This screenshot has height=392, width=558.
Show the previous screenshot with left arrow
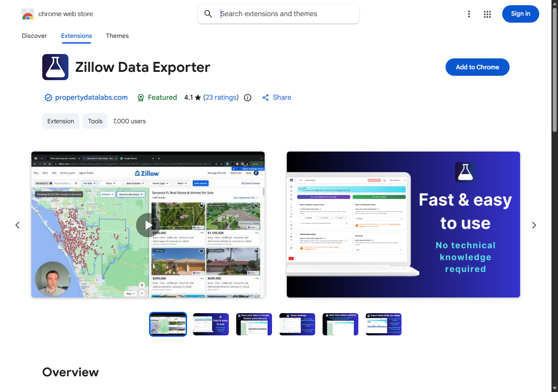coord(17,225)
